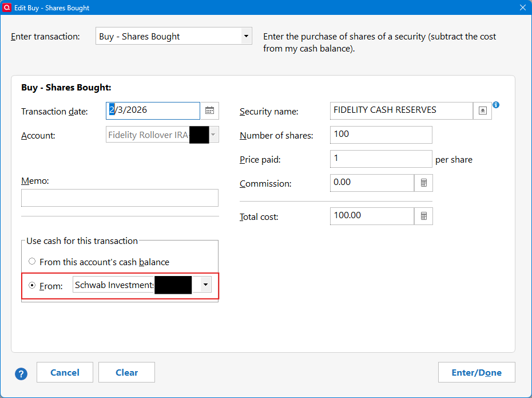Close the Edit Buy dialog
The width and height of the screenshot is (532, 398).
523,7
